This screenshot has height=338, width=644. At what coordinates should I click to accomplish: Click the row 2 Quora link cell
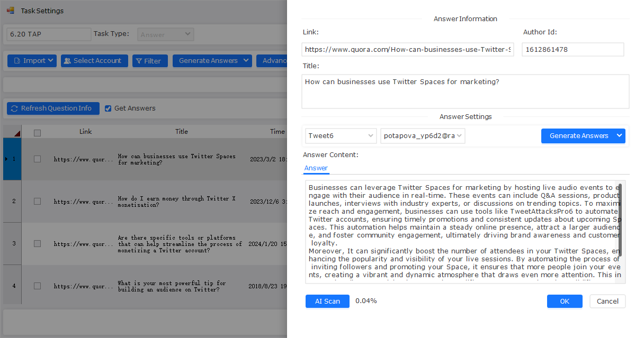tap(83, 202)
